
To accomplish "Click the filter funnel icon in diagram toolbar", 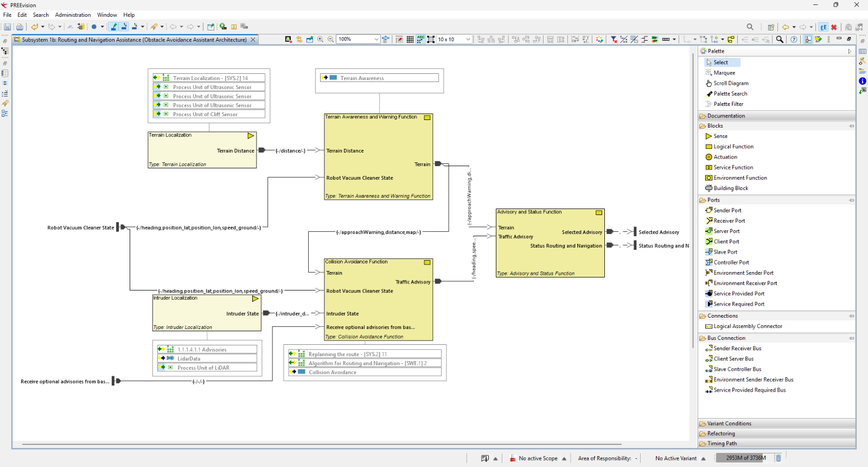I will pos(614,39).
